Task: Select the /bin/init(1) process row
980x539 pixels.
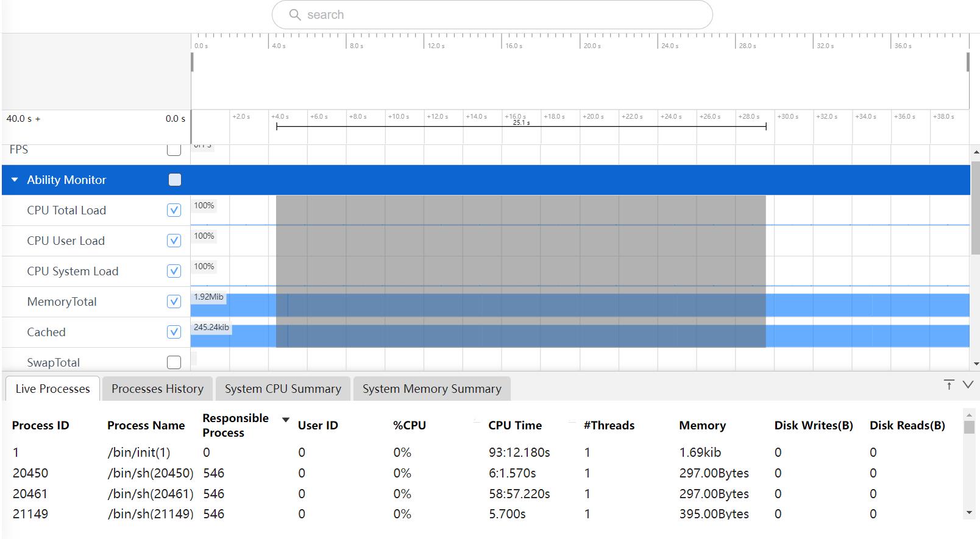Action: point(138,453)
